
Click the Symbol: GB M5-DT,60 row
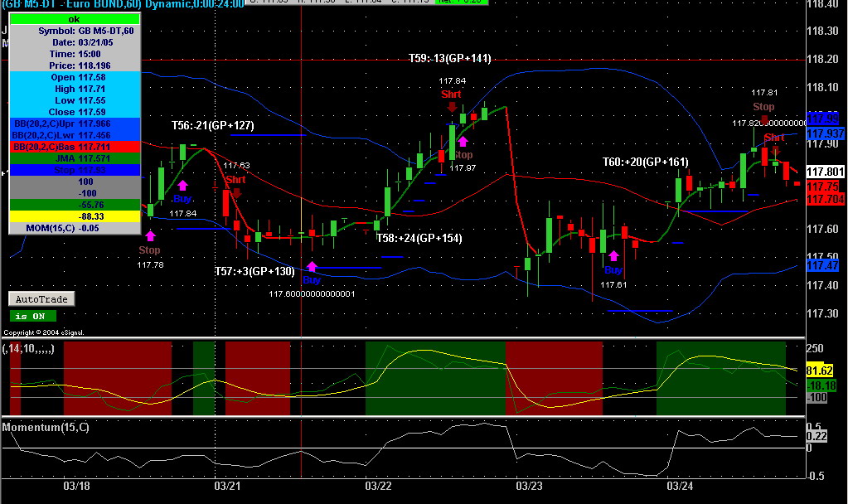click(75, 31)
